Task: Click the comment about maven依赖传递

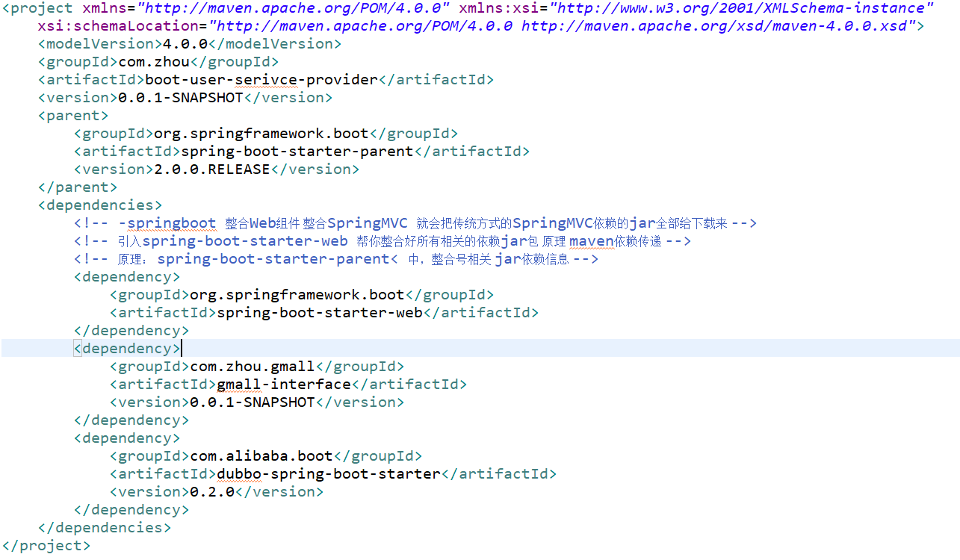Action: (x=382, y=241)
